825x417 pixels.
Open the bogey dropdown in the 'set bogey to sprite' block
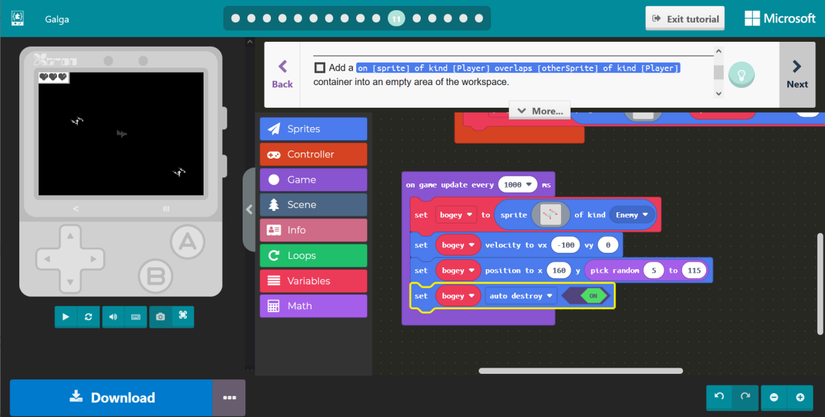click(x=456, y=215)
